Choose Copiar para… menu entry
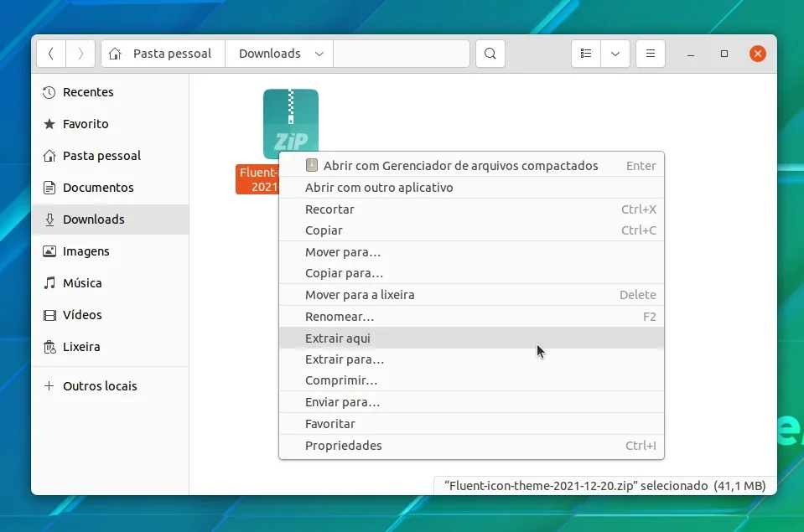 [471, 273]
